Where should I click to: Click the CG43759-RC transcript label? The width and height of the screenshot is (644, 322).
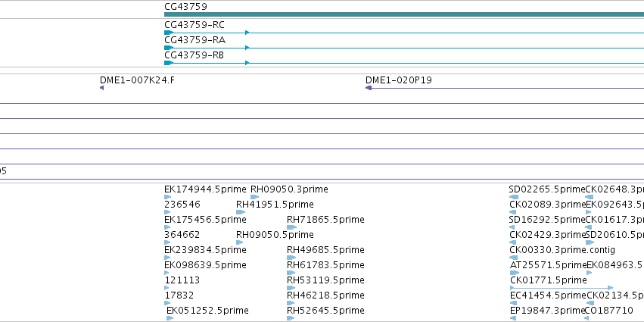click(194, 25)
